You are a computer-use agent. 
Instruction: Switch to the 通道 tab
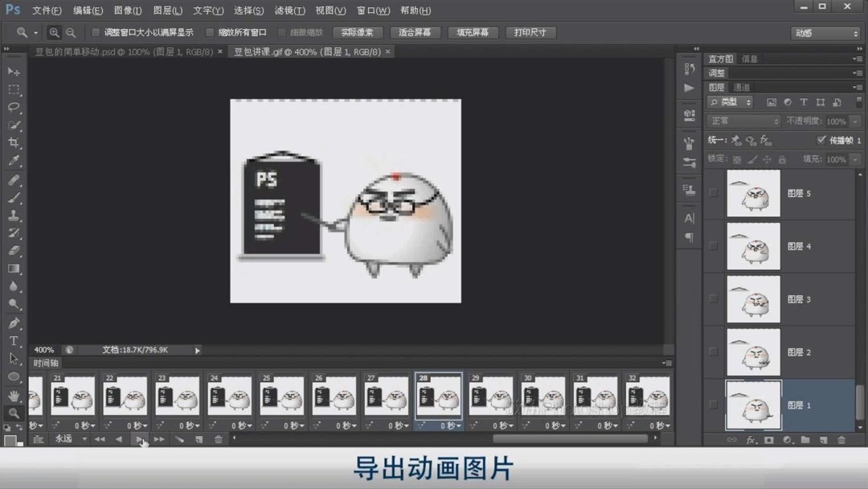pyautogui.click(x=741, y=86)
